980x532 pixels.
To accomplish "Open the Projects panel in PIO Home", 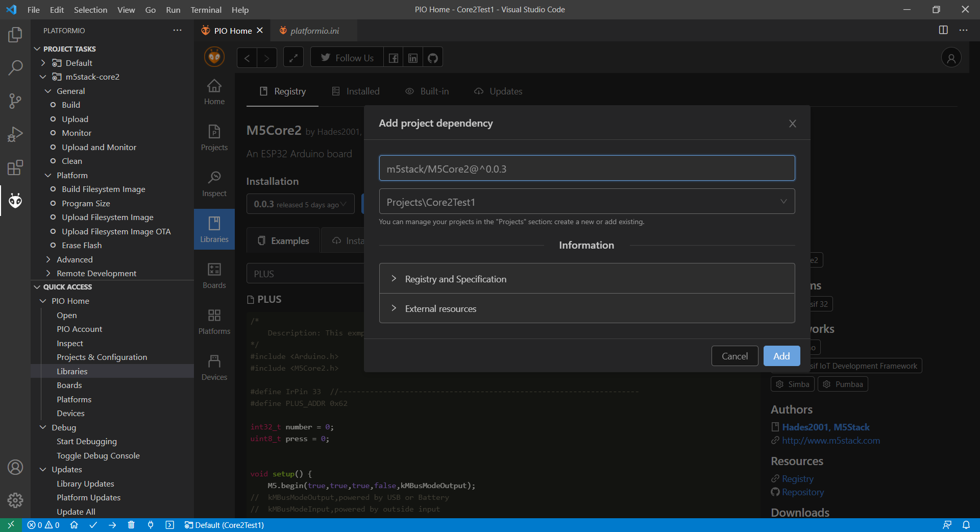I will pos(214,138).
